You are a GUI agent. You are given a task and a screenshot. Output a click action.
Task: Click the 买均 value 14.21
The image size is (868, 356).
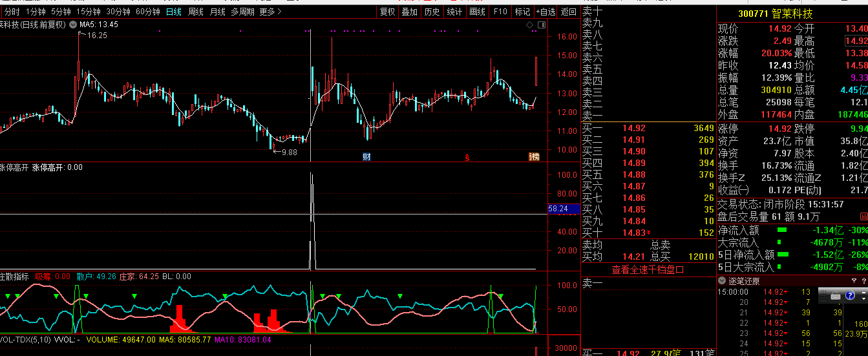633,257
